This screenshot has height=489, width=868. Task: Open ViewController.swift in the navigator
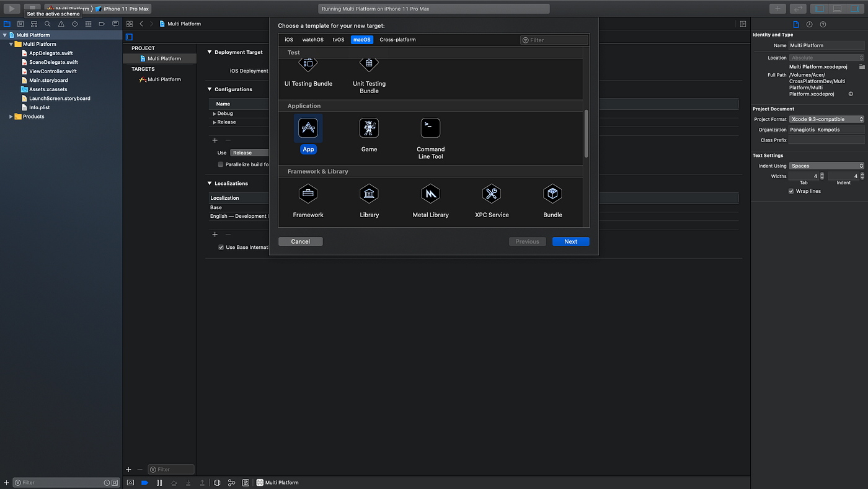tap(53, 71)
